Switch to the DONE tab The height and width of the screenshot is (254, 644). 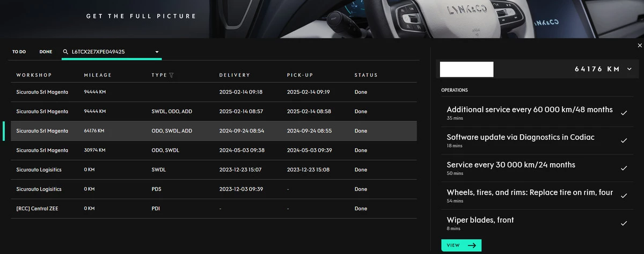(46, 52)
